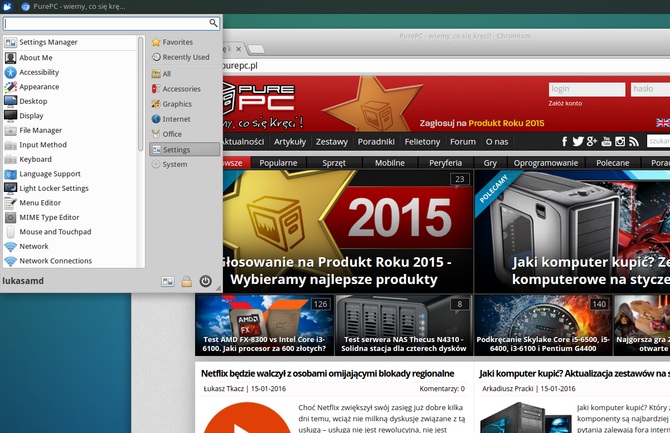Launch File Manager settings
The height and width of the screenshot is (433, 670).
70,130
